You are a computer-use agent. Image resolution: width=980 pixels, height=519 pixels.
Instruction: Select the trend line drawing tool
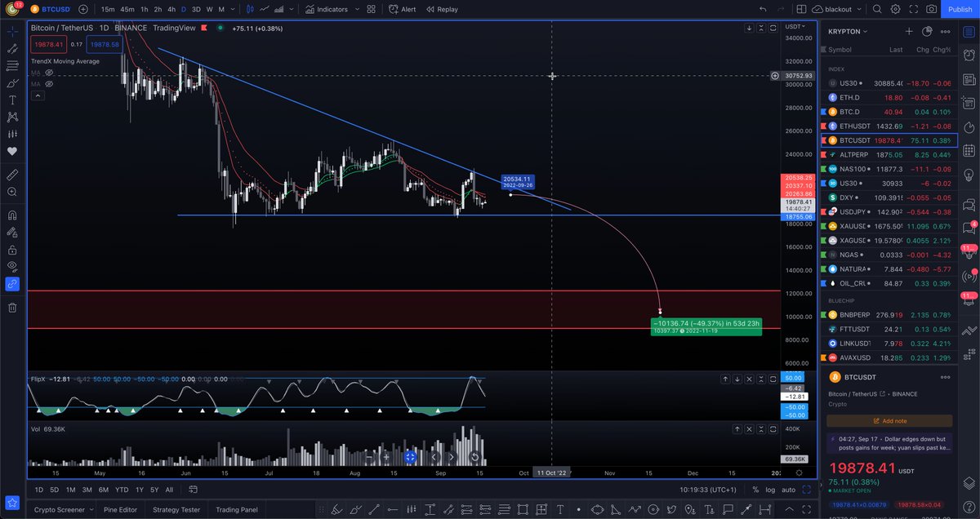tap(12, 48)
